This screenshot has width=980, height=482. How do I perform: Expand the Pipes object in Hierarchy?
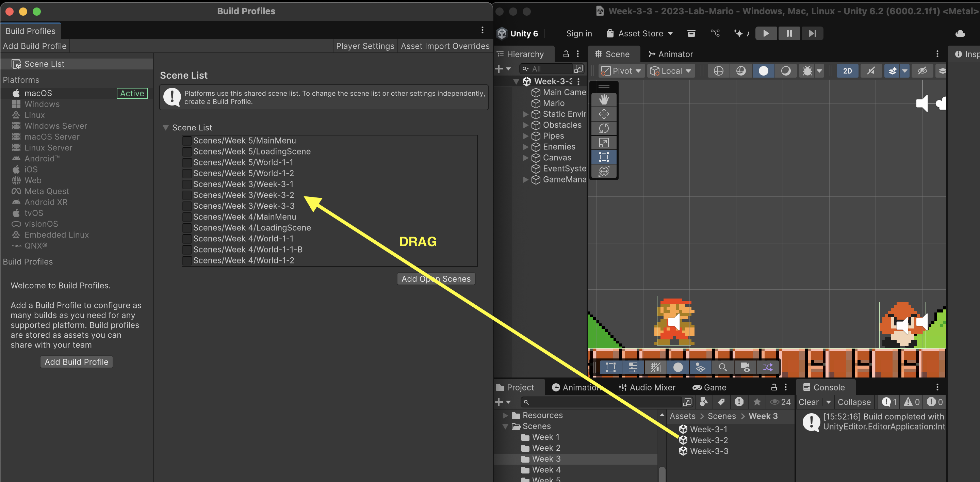pos(525,136)
